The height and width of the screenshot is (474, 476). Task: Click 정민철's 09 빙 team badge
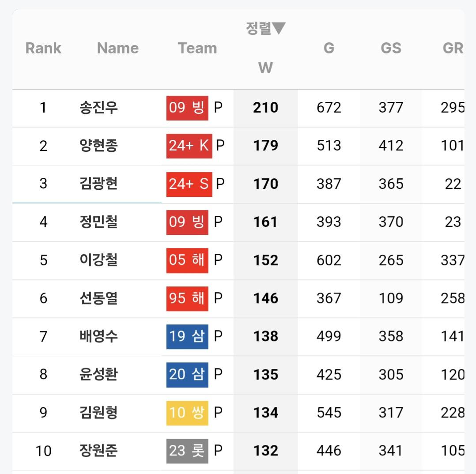click(187, 222)
